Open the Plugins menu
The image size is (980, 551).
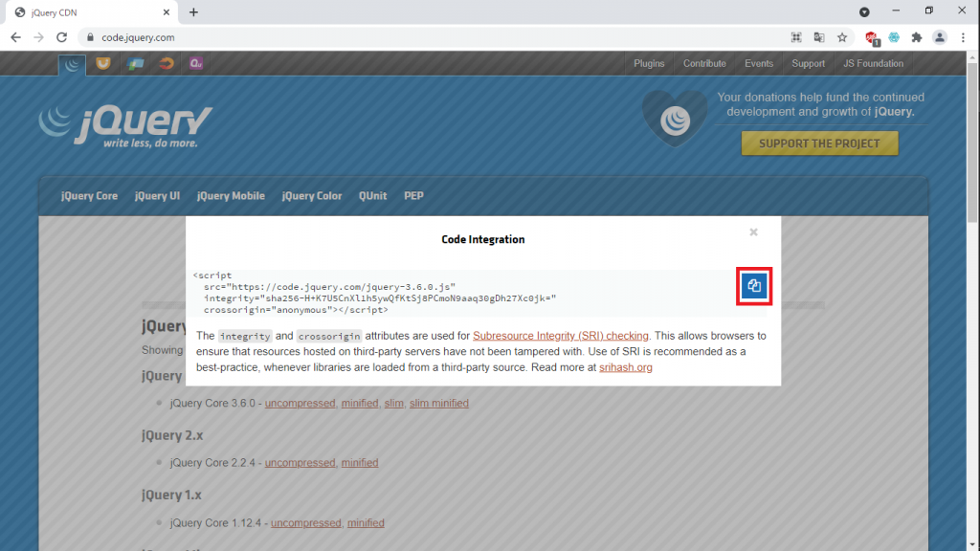tap(649, 63)
